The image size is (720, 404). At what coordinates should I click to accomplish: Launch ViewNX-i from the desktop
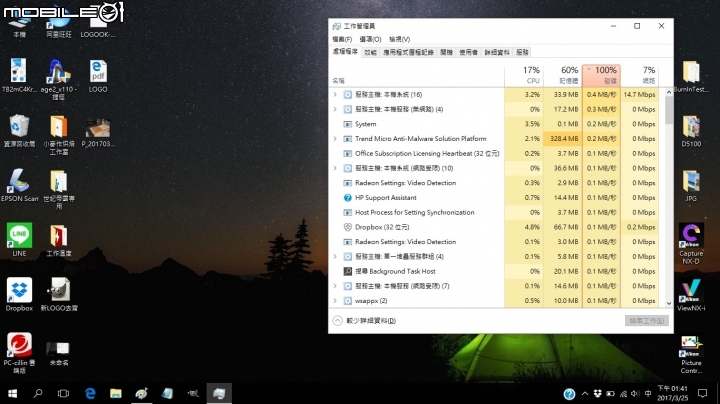(x=691, y=295)
